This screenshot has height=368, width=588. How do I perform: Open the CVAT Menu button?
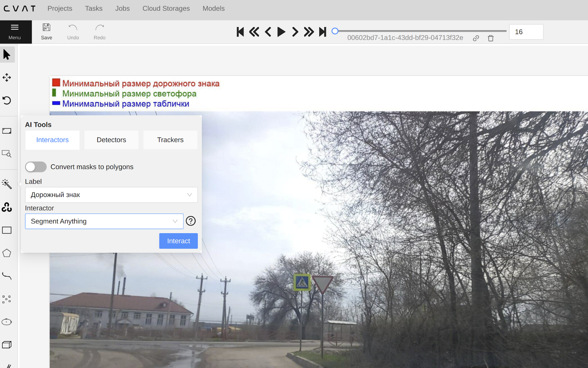15,32
